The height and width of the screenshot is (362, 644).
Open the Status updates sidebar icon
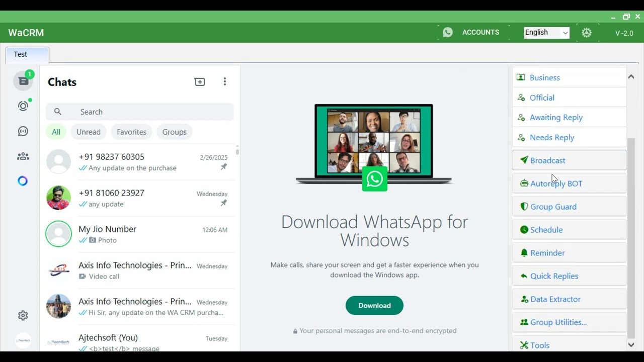click(x=23, y=106)
